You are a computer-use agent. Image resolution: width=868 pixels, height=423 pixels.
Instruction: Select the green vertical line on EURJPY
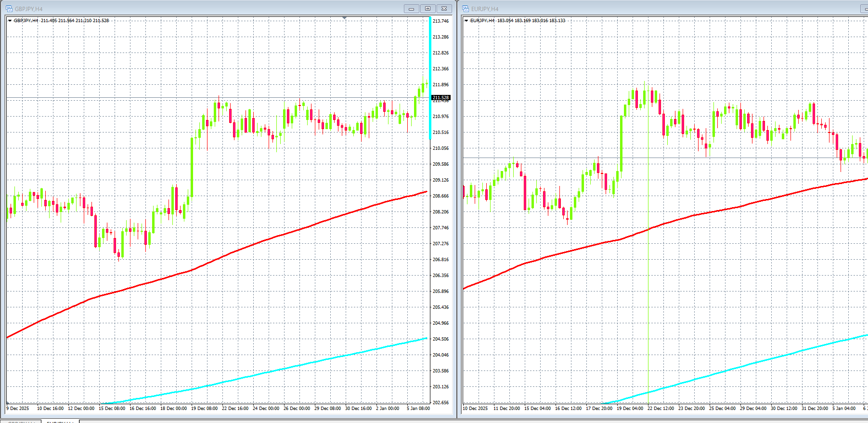coord(648,313)
